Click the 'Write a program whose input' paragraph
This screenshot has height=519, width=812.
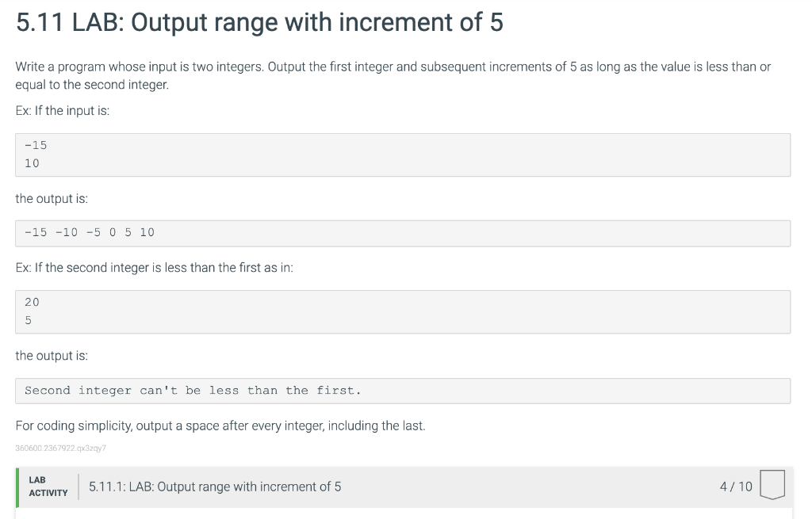[393, 67]
